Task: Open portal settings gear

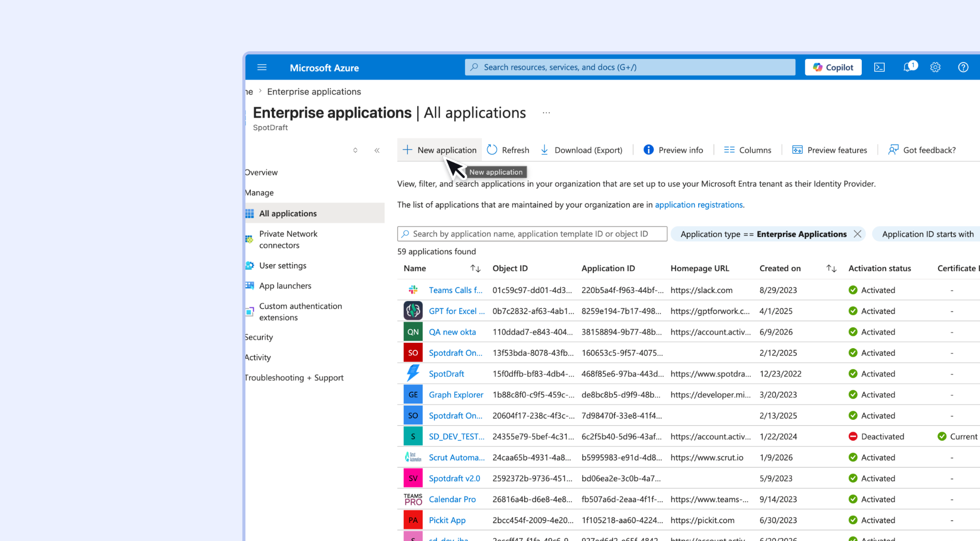Action: (935, 68)
